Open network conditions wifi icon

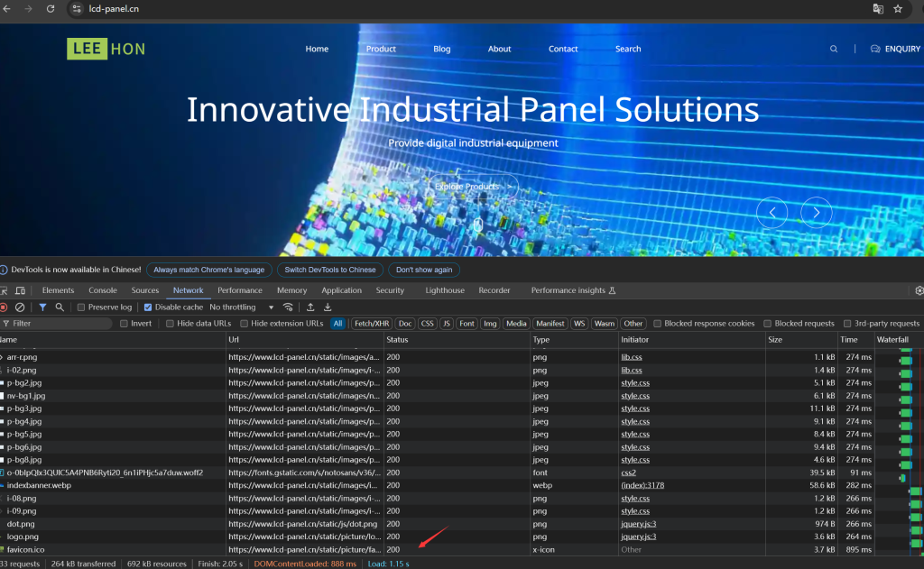pyautogui.click(x=288, y=307)
